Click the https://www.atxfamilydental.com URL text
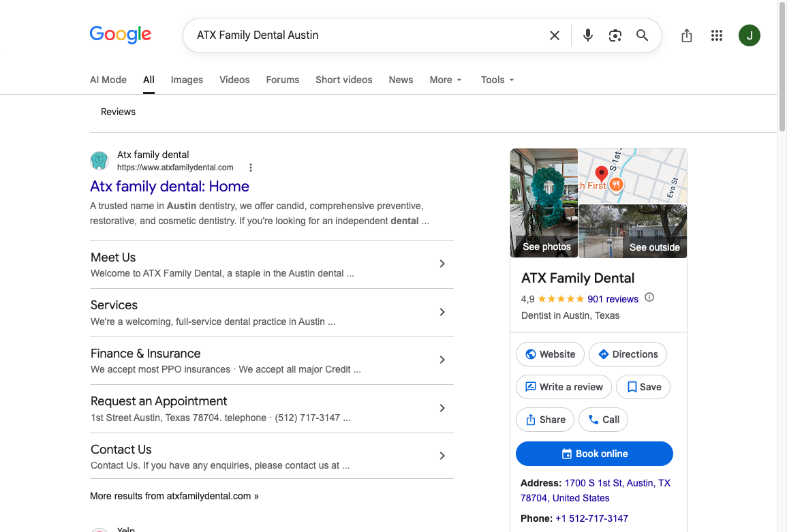The image size is (787, 532). click(175, 168)
